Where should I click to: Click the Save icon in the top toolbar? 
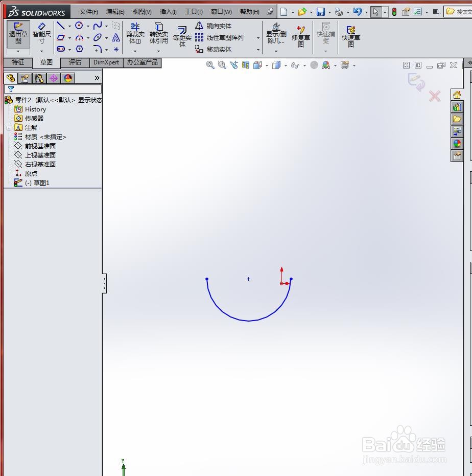(321, 12)
